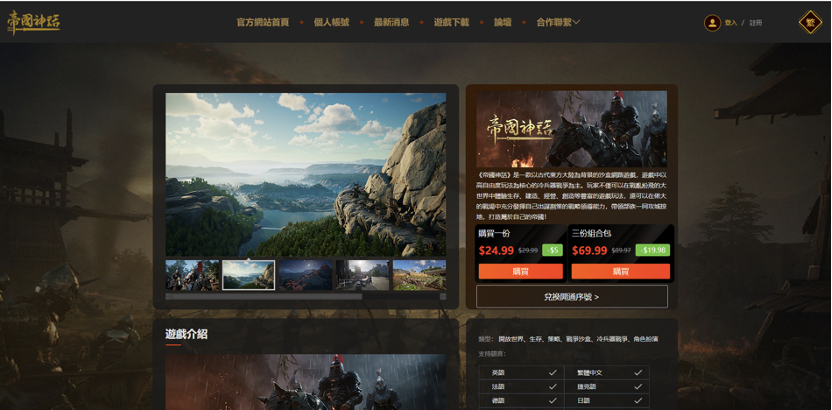Open the user avatar icon
This screenshot has width=832, height=410.
point(712,23)
